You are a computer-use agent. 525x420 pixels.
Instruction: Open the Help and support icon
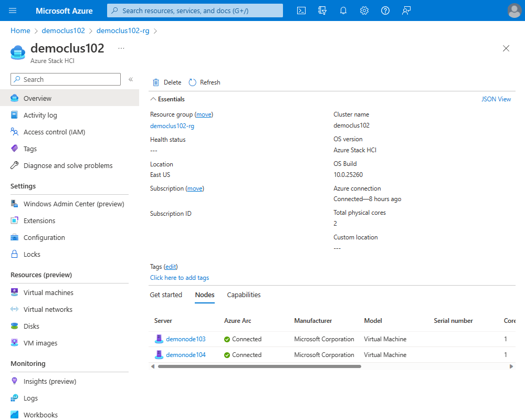(385, 10)
